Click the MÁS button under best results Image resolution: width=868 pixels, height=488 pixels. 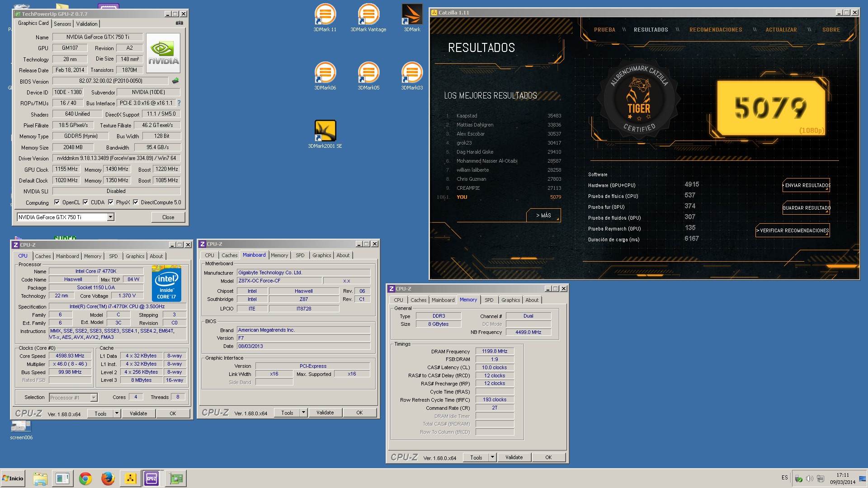(543, 216)
